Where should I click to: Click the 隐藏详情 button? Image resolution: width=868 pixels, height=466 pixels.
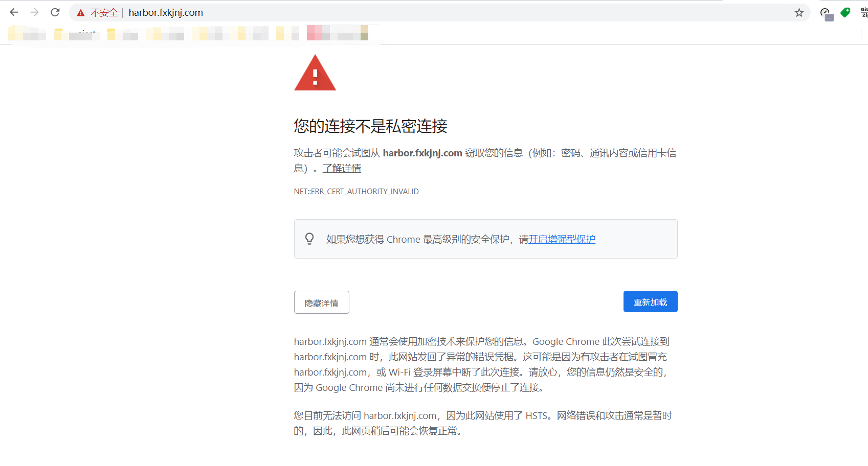322,302
